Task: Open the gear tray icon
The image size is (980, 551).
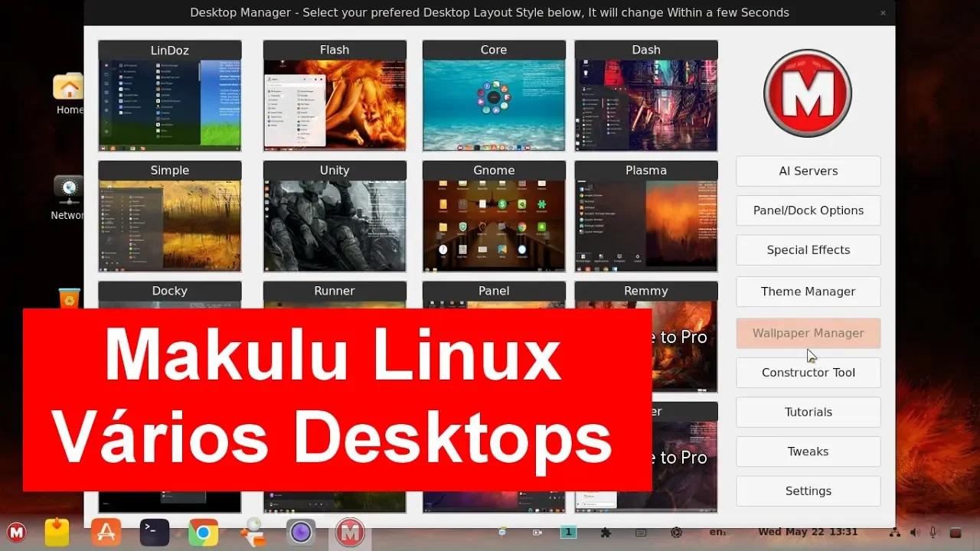Action: point(676,533)
